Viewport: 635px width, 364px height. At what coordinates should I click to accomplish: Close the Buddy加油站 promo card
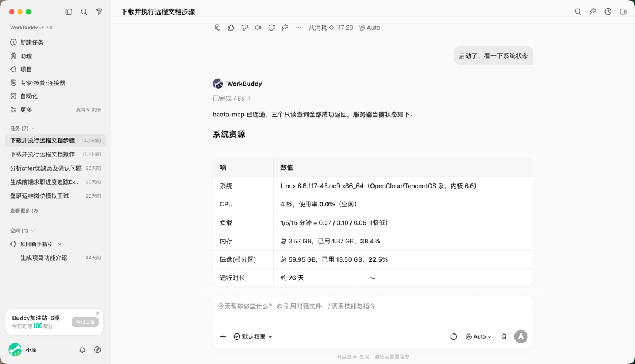click(x=98, y=313)
